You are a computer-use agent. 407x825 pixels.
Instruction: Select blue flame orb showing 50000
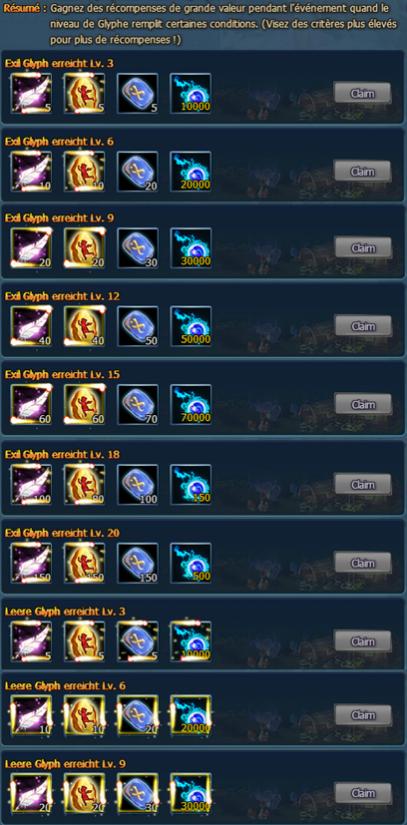pos(191,326)
